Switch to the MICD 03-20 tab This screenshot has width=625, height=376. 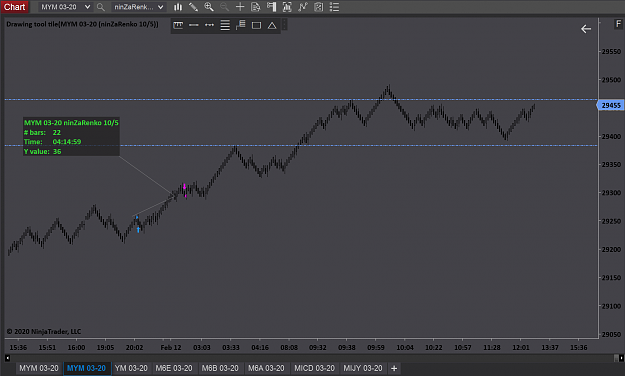coord(314,368)
